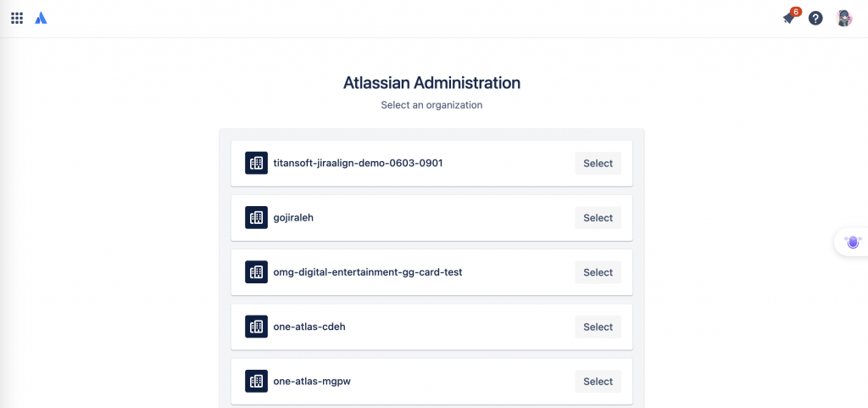Open the notifications bell icon
Viewport: 868px width, 408px height.
pyautogui.click(x=789, y=18)
